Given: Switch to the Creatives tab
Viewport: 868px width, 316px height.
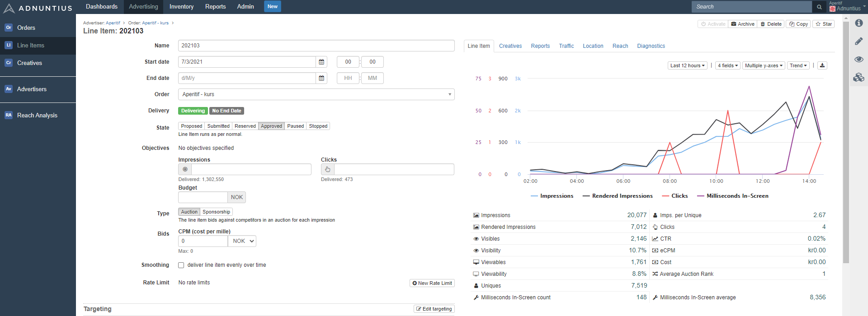Looking at the screenshot, I should (510, 46).
